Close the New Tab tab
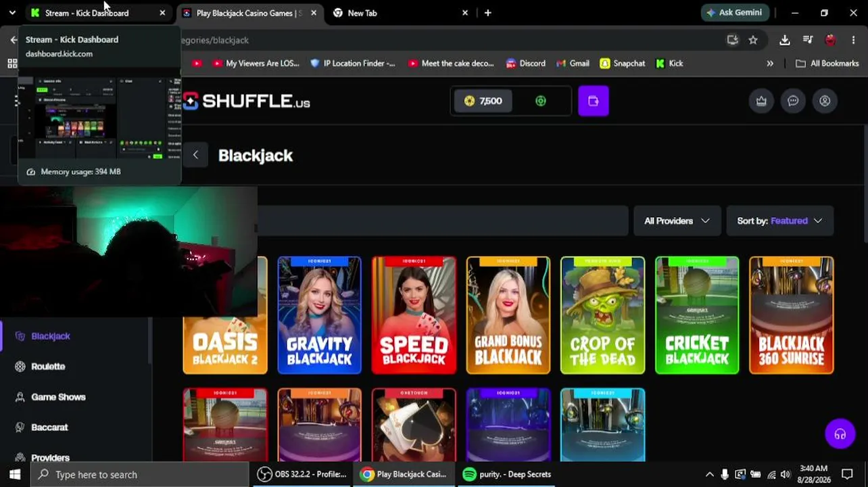The image size is (868, 487). 465,13
